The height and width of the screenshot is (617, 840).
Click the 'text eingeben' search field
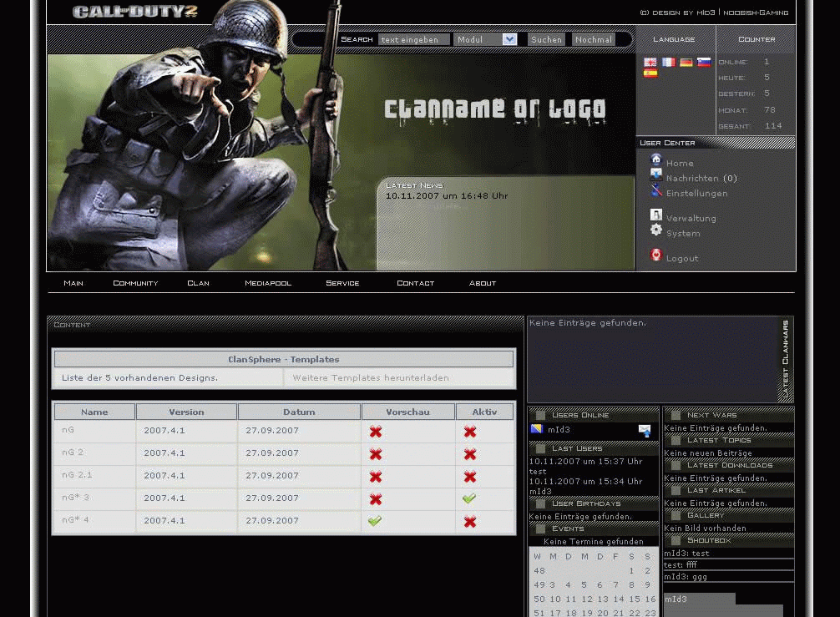[x=413, y=39]
